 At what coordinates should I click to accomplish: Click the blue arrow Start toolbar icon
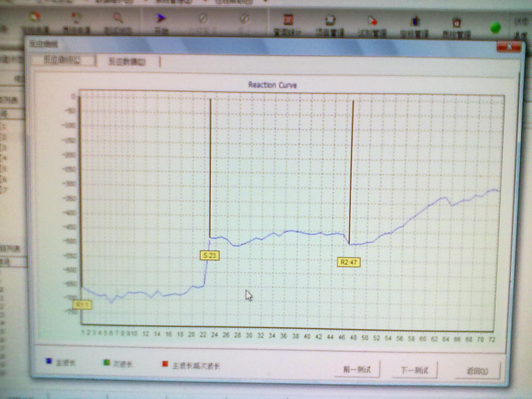161,18
